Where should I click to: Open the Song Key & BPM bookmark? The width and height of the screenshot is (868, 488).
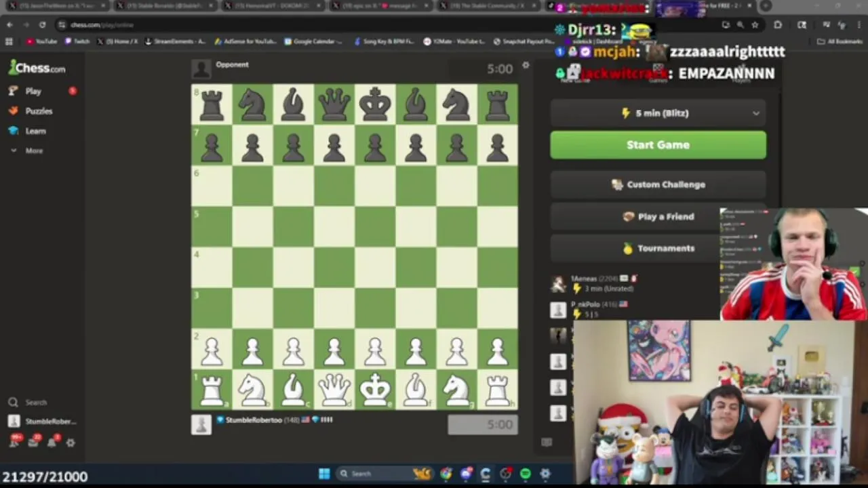(x=384, y=41)
